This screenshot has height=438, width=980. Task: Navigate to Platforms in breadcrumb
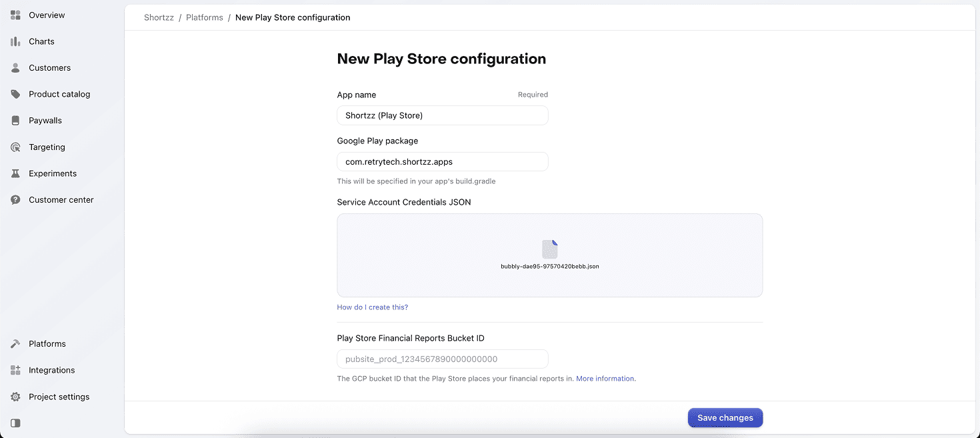tap(205, 17)
